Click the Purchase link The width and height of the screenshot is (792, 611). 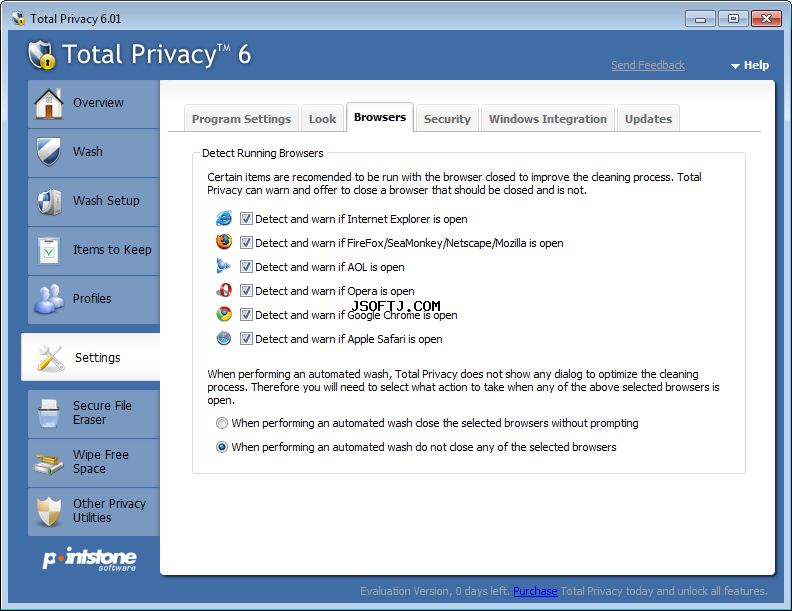535,591
